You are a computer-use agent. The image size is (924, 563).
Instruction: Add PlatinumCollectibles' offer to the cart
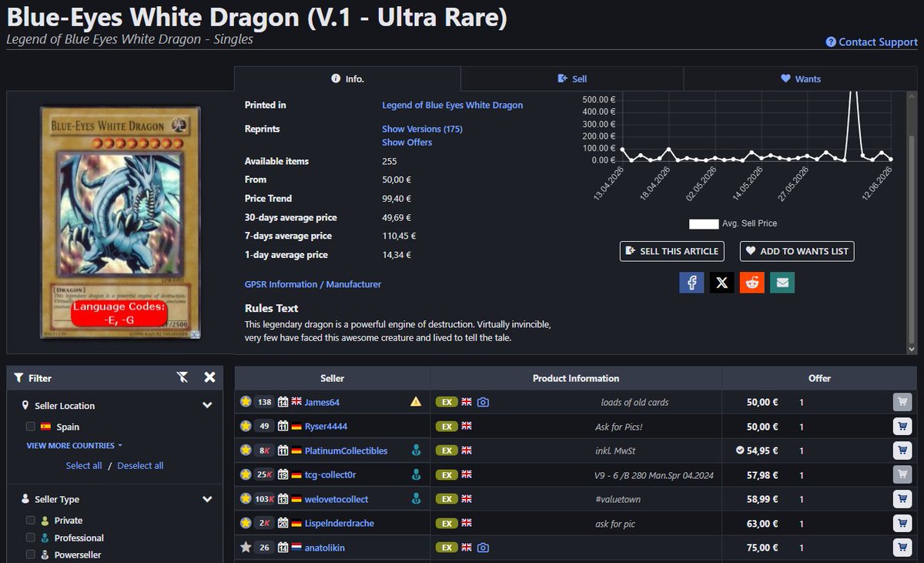pyautogui.click(x=902, y=451)
